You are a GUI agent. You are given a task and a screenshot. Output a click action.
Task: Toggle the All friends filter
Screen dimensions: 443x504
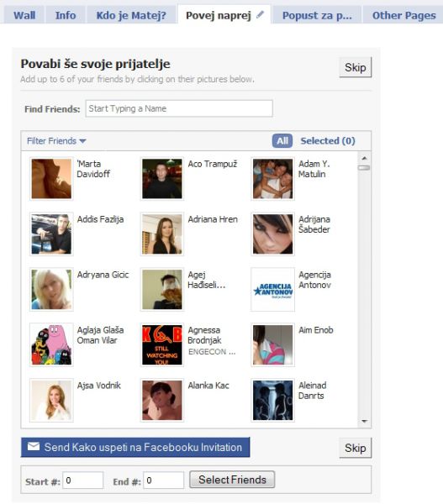point(282,141)
